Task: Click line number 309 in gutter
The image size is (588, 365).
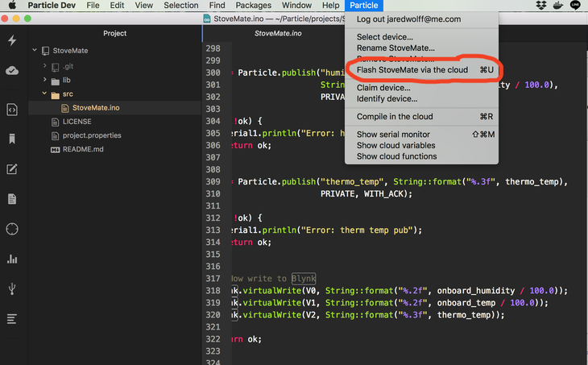Action: (213, 181)
